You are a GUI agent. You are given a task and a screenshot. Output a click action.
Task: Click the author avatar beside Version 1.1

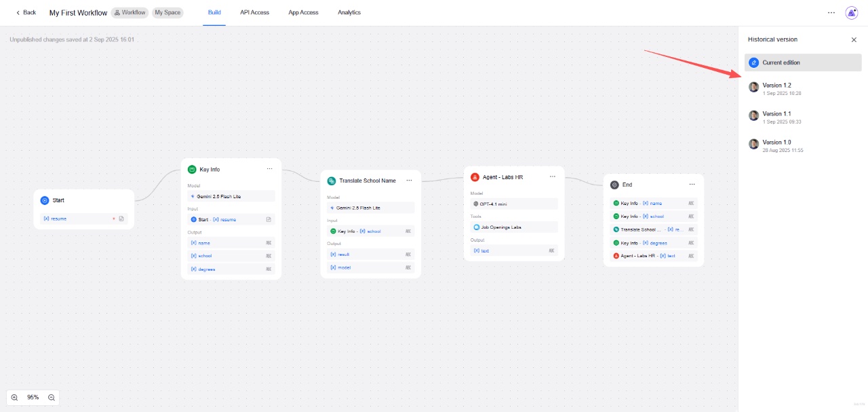753,115
